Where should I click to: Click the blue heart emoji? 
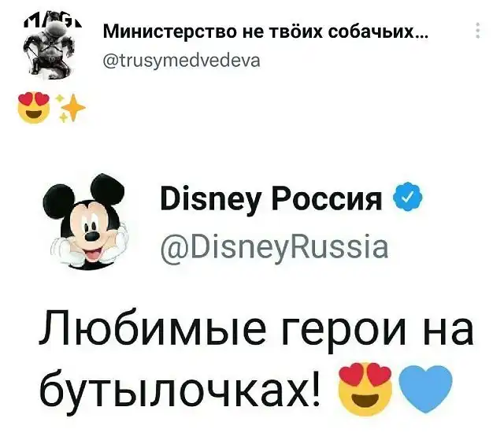[x=425, y=389]
